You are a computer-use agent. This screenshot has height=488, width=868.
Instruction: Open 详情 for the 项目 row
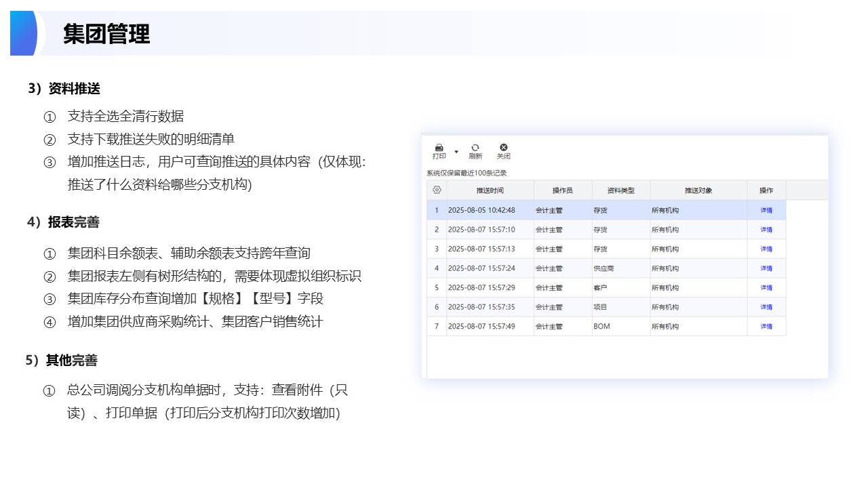point(766,307)
